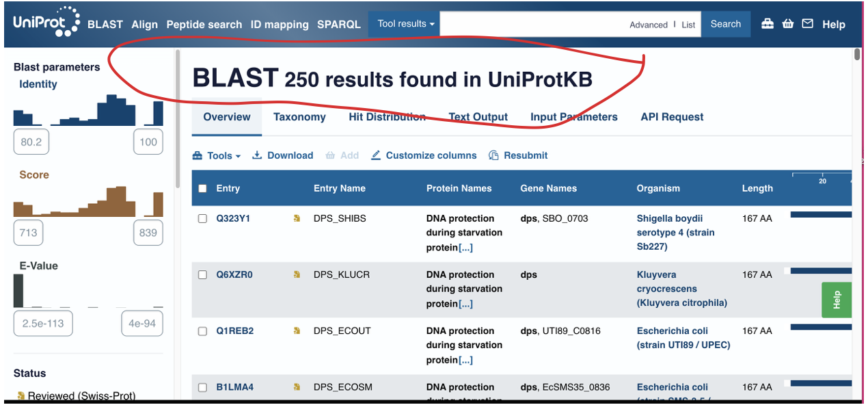Open entry Q323Y1
This screenshot has height=405, width=868.
coord(234,218)
